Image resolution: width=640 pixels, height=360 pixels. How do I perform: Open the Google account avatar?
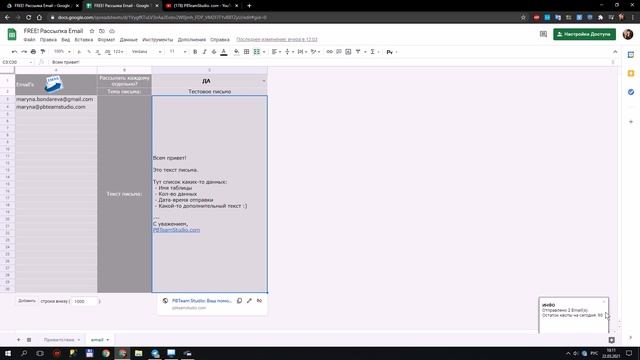point(628,34)
